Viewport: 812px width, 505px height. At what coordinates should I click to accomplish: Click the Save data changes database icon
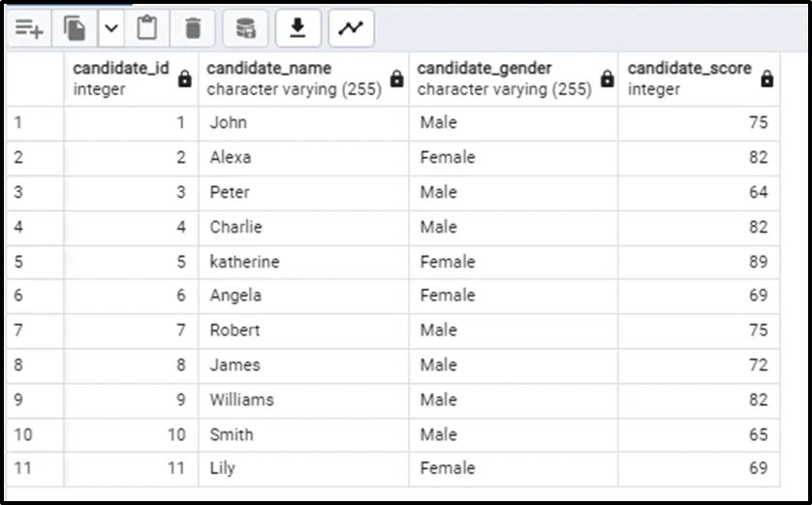[245, 29]
